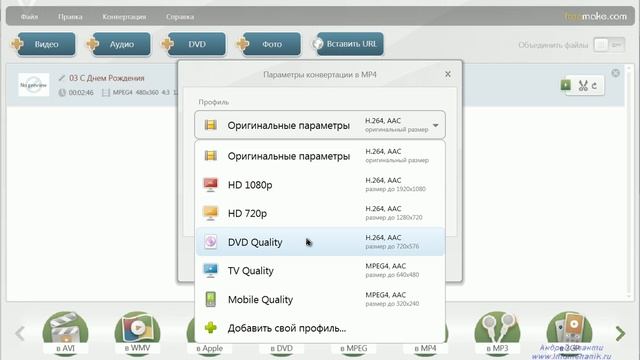This screenshot has height=360, width=640.
Task: Open the Справка menu
Action: click(x=180, y=17)
